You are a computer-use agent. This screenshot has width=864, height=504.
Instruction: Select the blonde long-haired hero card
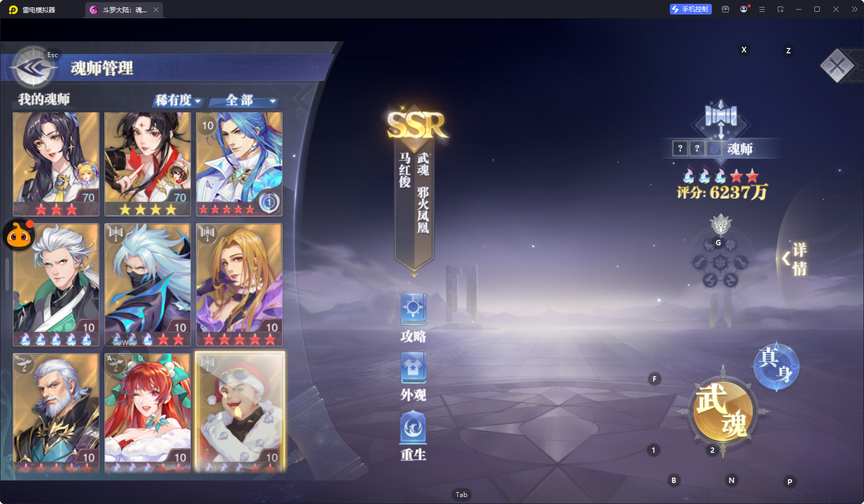pos(239,285)
